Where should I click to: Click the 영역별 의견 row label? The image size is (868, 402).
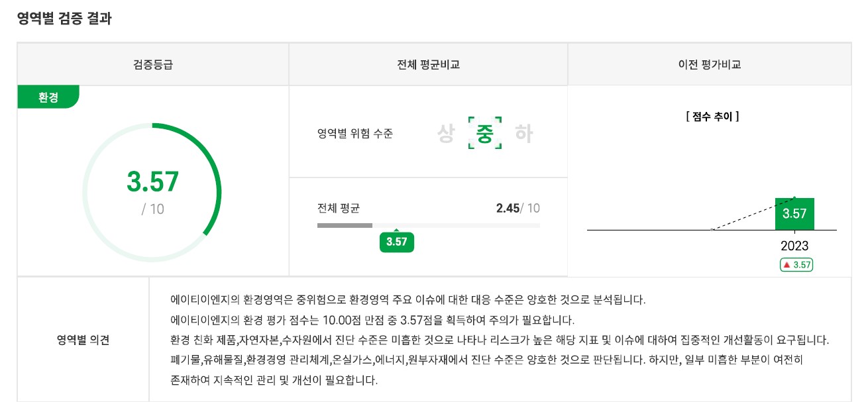83,340
